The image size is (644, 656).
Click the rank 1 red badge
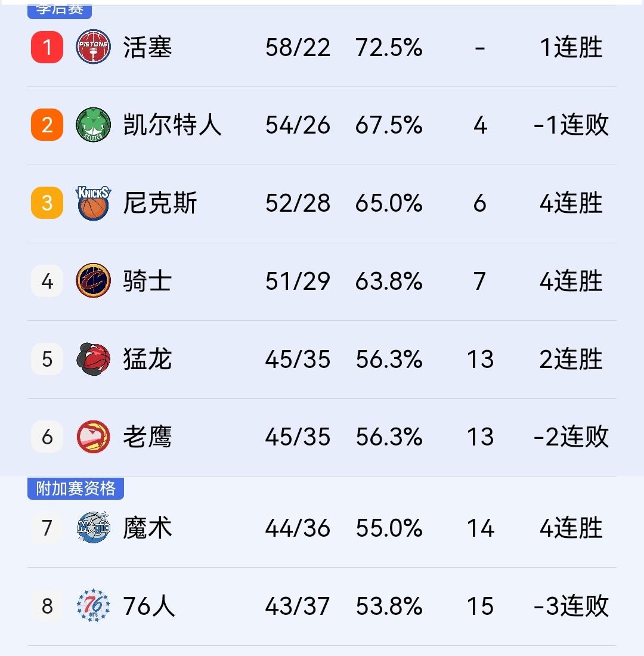tap(47, 47)
